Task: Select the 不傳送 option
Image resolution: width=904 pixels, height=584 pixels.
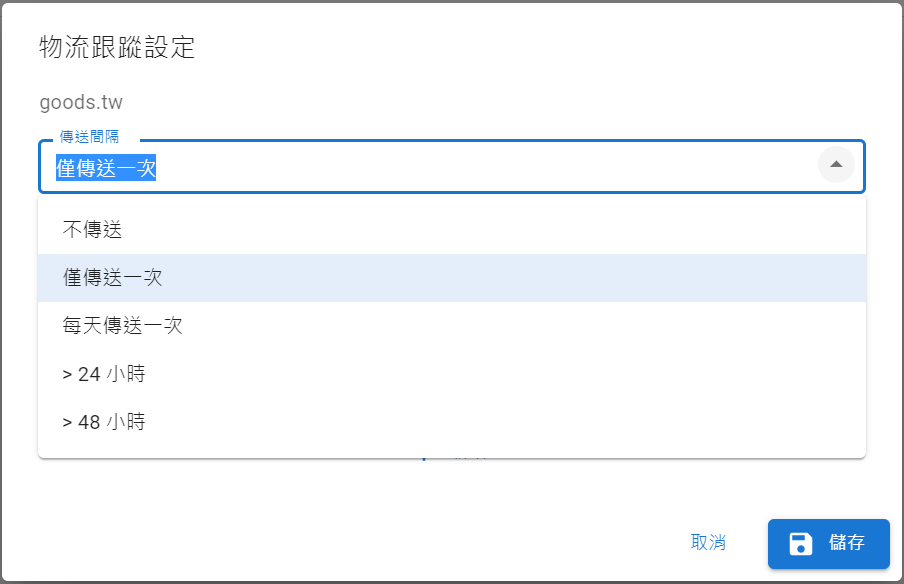Action: (452, 229)
